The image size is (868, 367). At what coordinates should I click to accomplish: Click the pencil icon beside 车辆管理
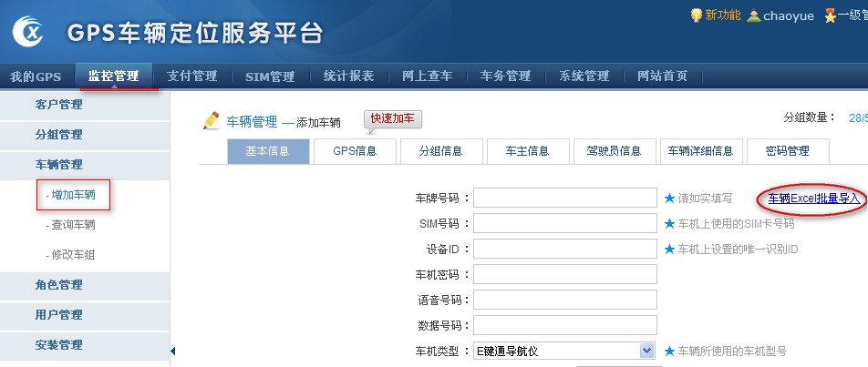coord(212,120)
